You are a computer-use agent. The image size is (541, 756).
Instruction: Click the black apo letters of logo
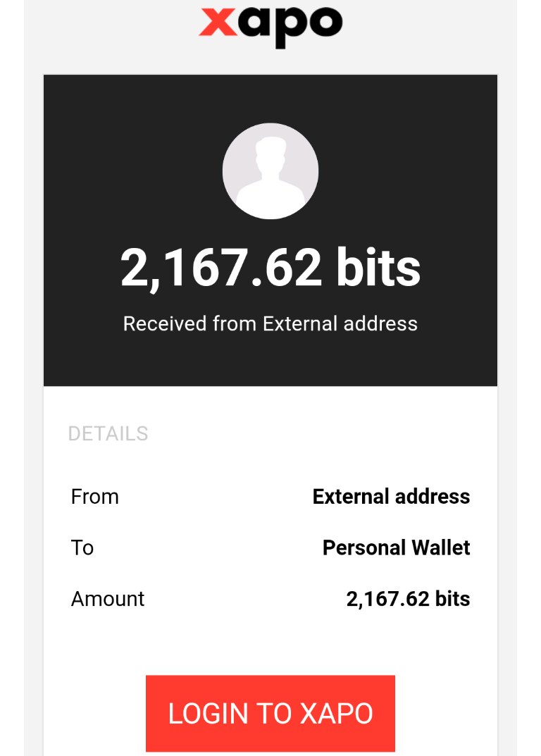(291, 27)
